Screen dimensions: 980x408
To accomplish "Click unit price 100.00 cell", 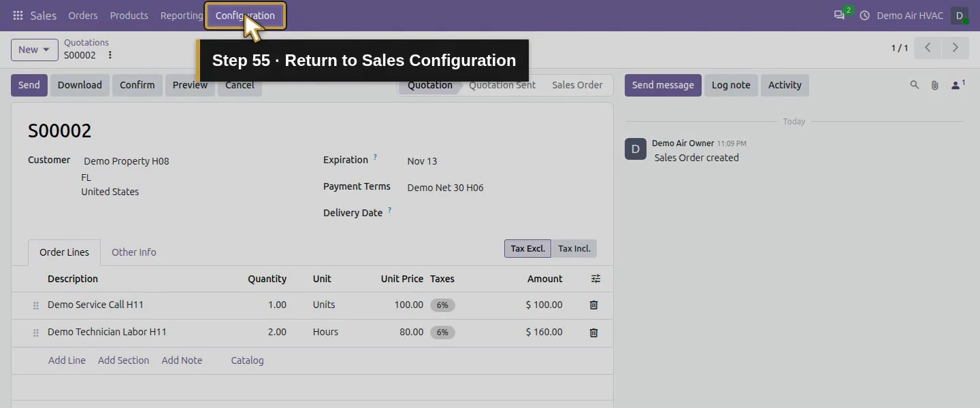I will [408, 305].
